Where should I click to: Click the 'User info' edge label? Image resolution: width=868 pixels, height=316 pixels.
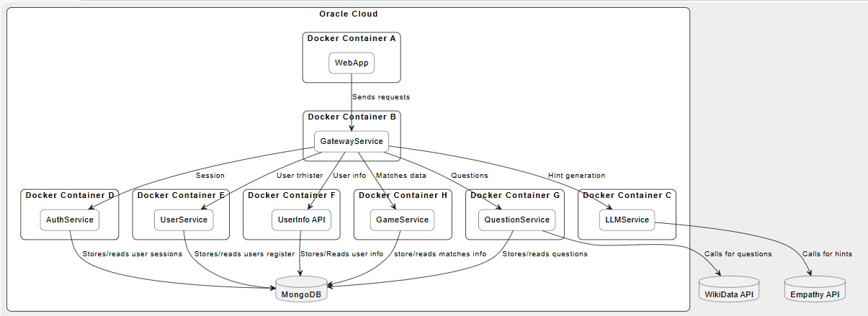click(x=349, y=175)
